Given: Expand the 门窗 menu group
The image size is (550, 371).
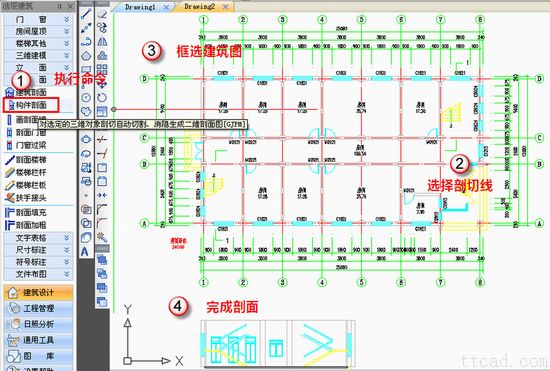Looking at the screenshot, I should 38,20.
